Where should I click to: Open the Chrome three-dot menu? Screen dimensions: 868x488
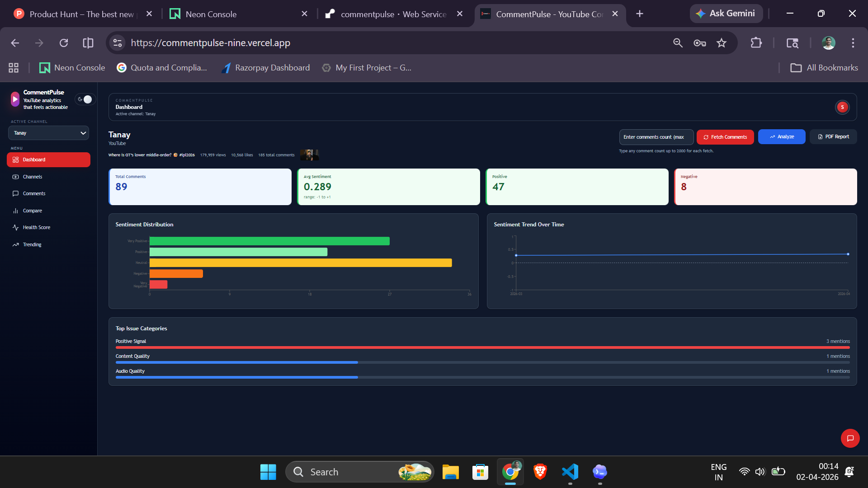click(853, 43)
